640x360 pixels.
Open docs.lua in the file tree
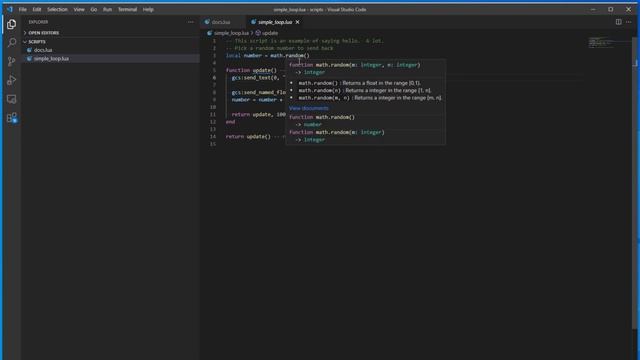click(x=43, y=50)
